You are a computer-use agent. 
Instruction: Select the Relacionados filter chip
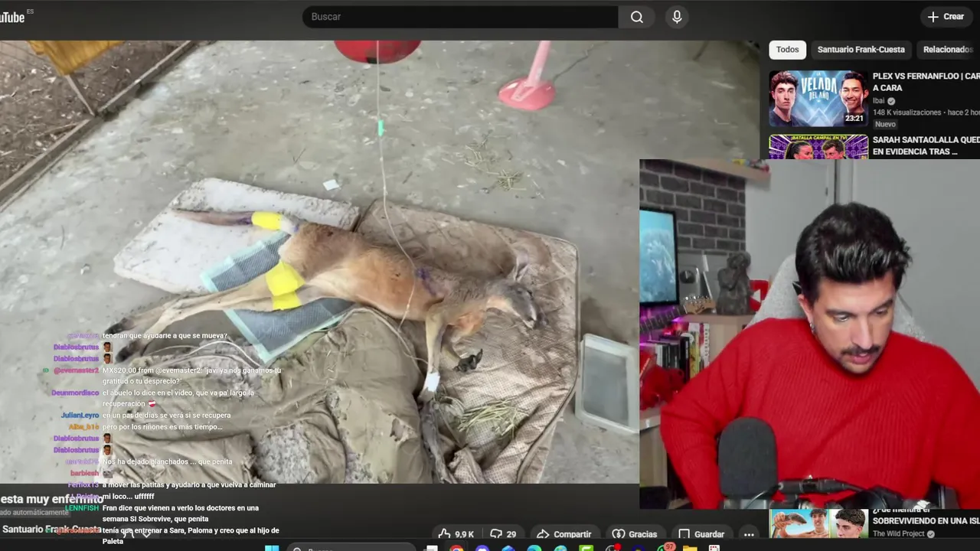click(948, 50)
